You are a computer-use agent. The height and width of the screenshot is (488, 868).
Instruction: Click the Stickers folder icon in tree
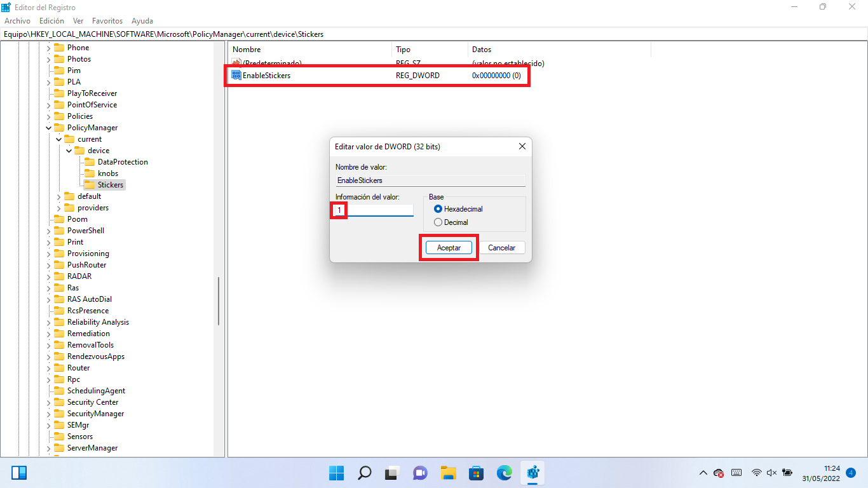[x=89, y=185]
